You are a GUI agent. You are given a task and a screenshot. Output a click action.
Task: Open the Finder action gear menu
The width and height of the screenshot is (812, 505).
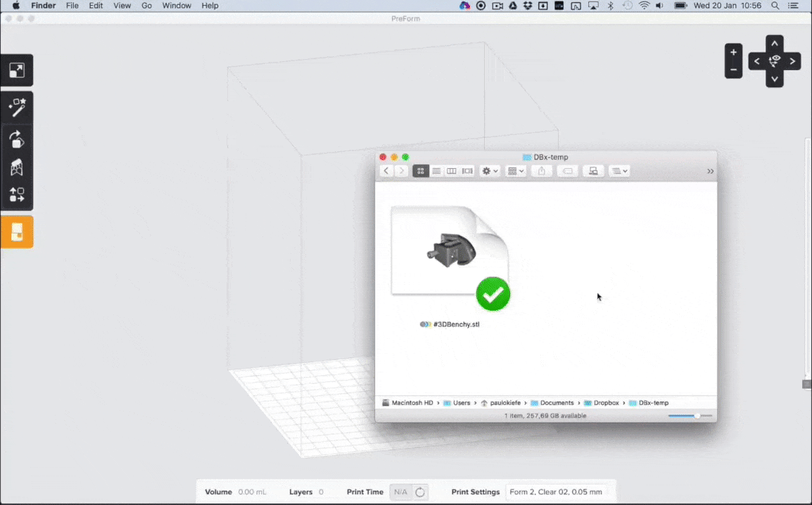489,171
